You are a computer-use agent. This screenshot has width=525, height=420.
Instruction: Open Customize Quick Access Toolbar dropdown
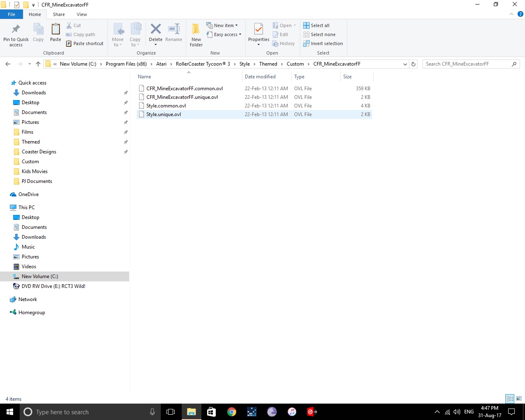click(34, 5)
